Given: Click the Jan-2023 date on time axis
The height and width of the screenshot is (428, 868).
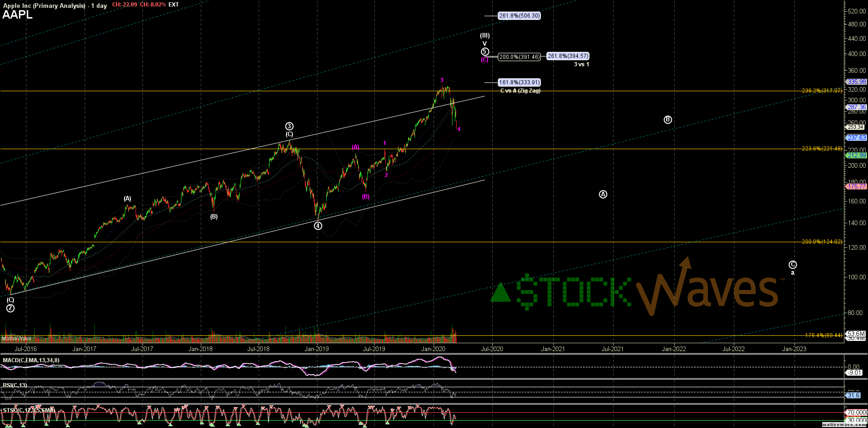Looking at the screenshot, I should (794, 349).
